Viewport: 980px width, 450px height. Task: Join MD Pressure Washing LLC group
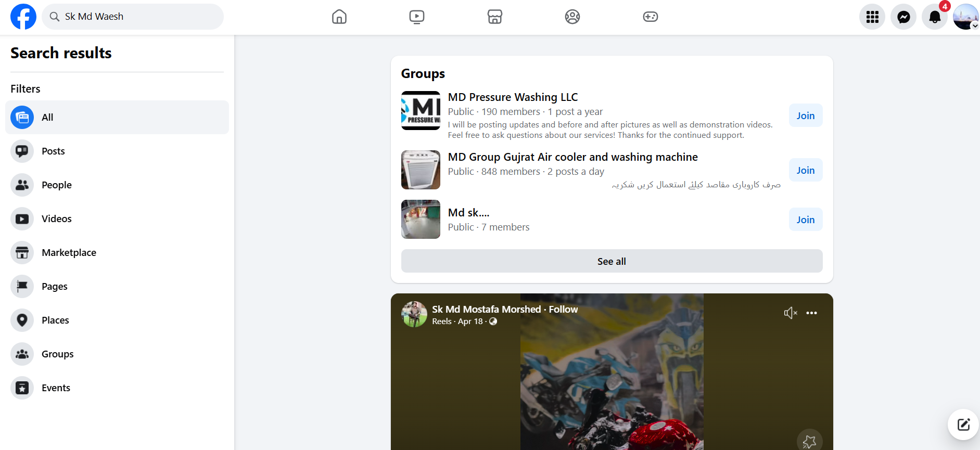tap(806, 115)
